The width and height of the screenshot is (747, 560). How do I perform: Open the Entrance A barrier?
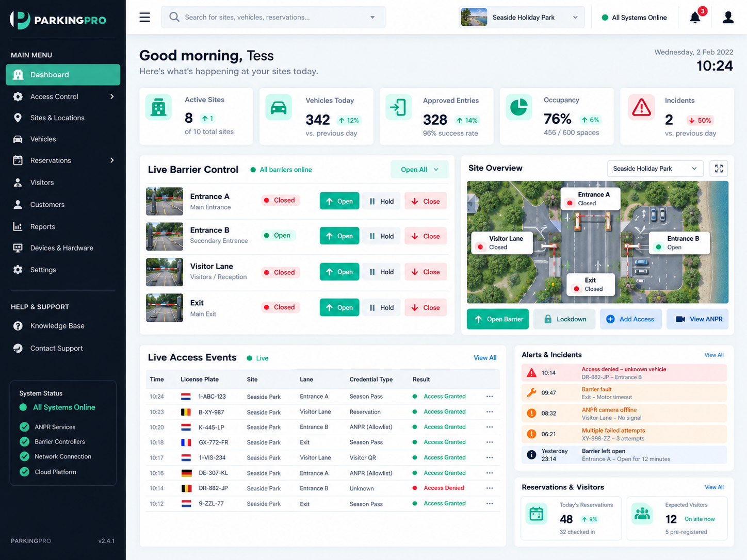[x=339, y=201]
